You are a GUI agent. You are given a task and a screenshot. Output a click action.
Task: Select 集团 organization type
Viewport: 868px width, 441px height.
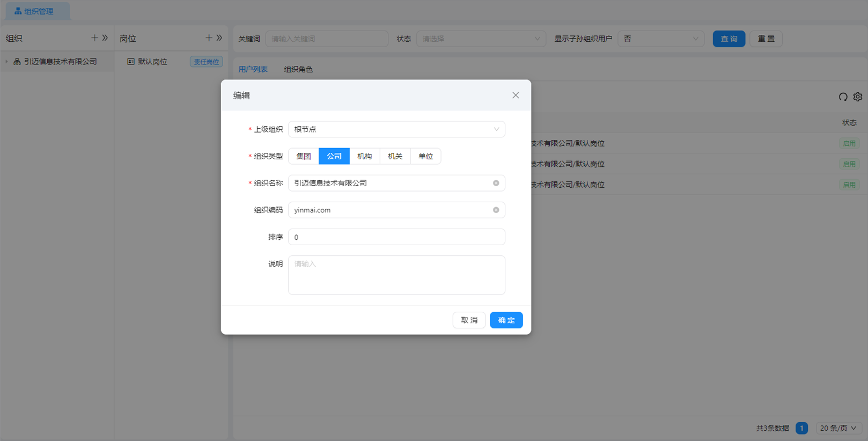(304, 156)
